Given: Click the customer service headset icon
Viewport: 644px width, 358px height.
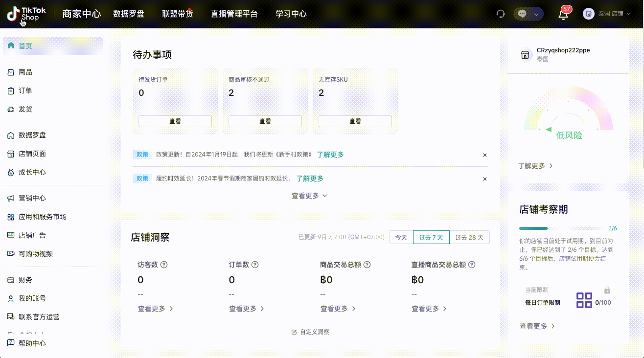Looking at the screenshot, I should pos(500,14).
